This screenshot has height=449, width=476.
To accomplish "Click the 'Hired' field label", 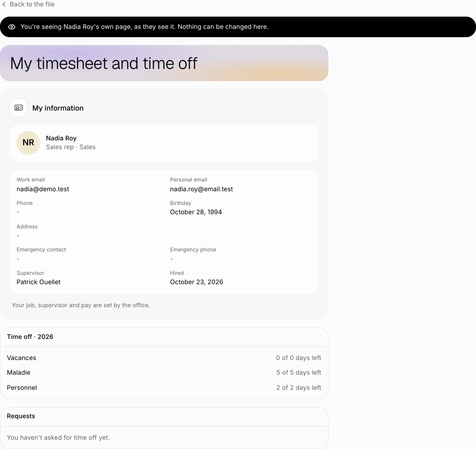I will click(x=177, y=273).
